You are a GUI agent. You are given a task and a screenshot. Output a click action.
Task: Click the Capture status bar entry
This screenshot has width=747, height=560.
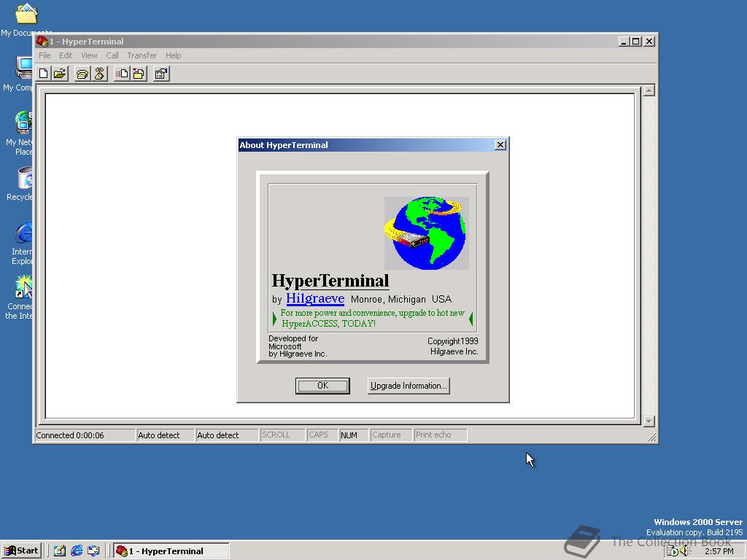tap(391, 435)
